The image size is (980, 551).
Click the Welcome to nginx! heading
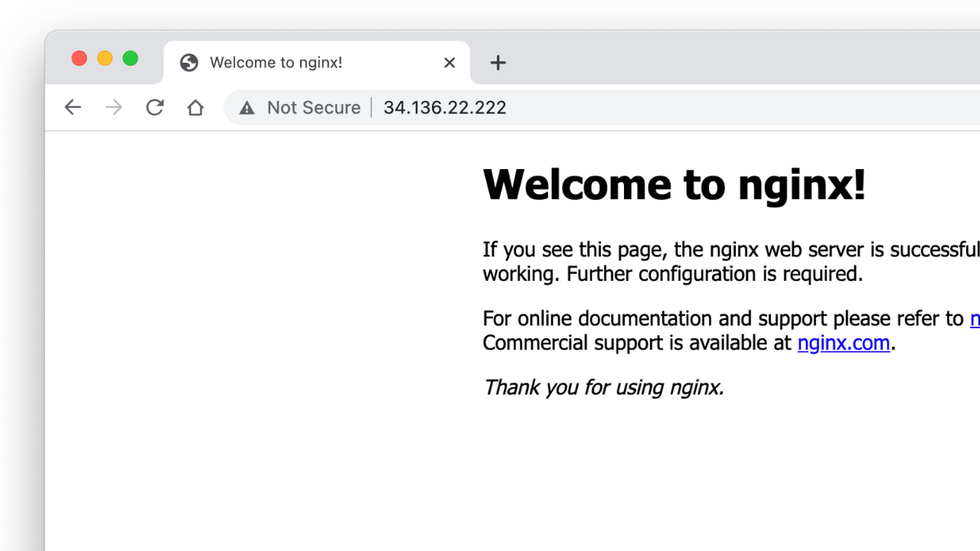click(x=674, y=184)
